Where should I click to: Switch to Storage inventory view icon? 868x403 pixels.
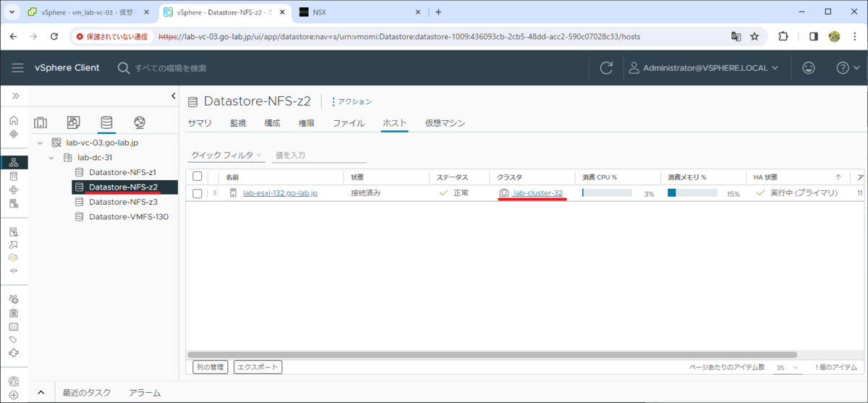(106, 122)
